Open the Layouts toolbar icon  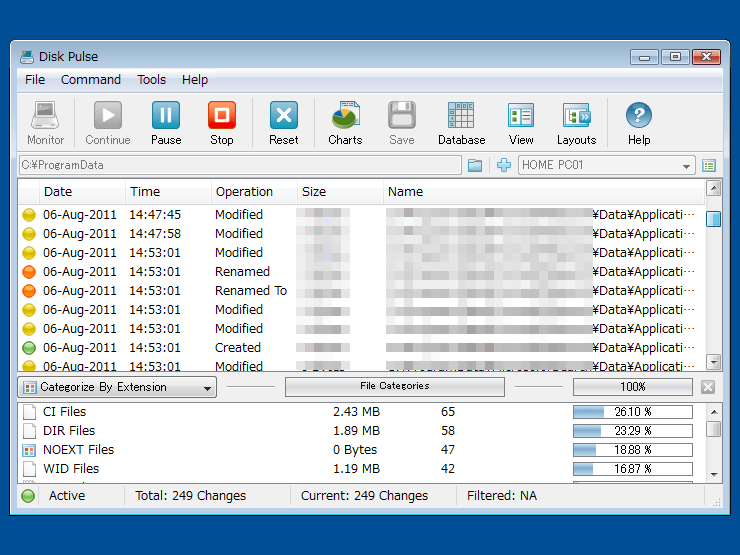point(576,117)
